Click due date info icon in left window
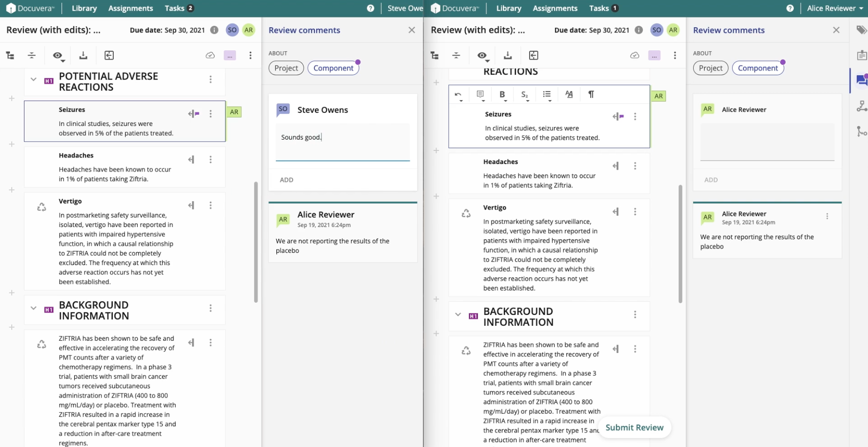This screenshot has height=447, width=868. (214, 30)
